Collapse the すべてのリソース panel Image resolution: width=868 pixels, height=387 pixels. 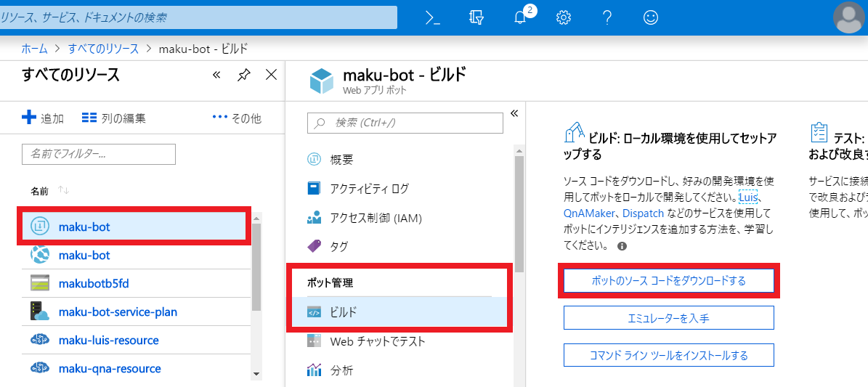pyautogui.click(x=216, y=75)
